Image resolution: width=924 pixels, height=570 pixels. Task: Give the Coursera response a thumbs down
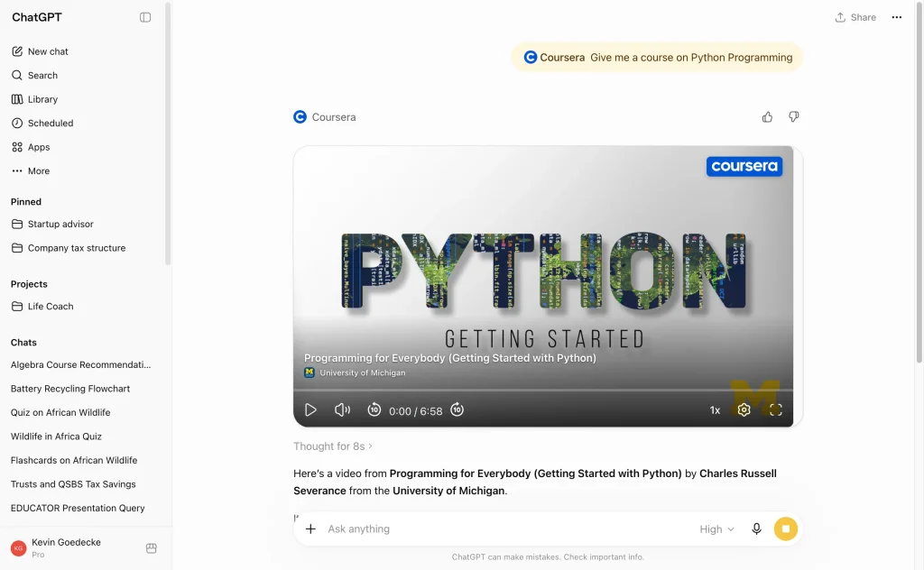pos(794,116)
